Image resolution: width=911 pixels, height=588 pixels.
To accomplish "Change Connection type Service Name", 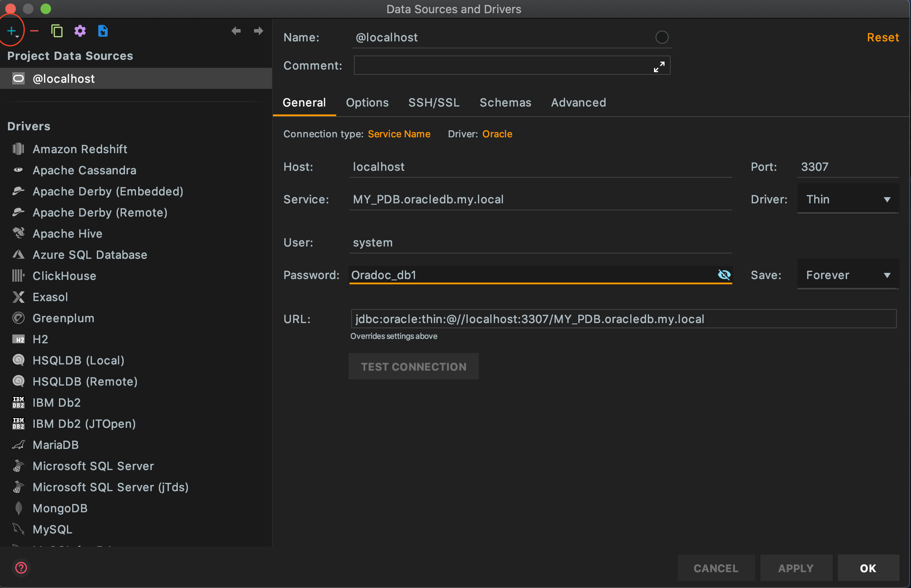I will [x=399, y=134].
